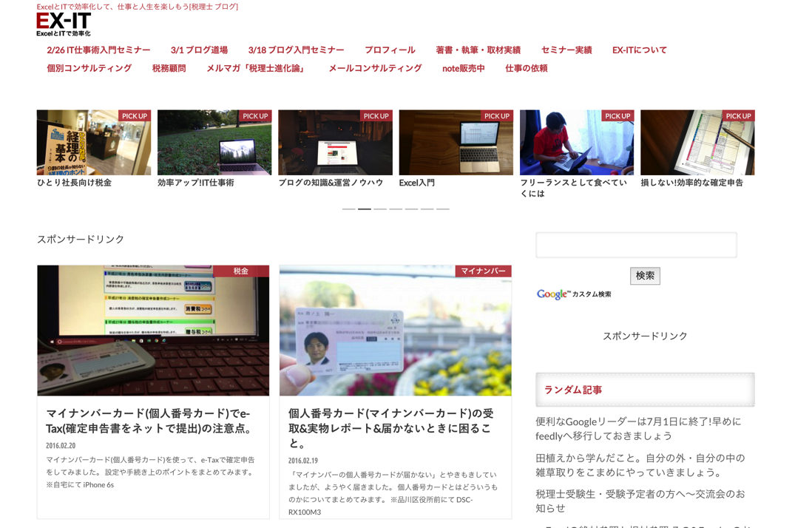Screen dimensions: 812x528
Task: Open the ブログの知識&運営ノウハウ thumbnail
Action: 335,142
